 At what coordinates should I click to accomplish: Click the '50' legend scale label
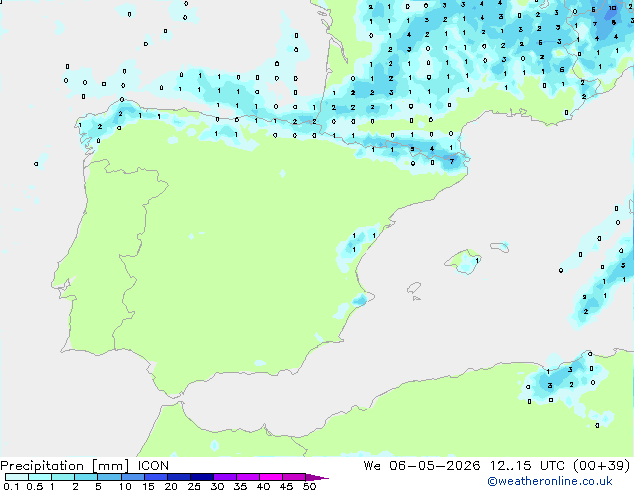tap(309, 486)
